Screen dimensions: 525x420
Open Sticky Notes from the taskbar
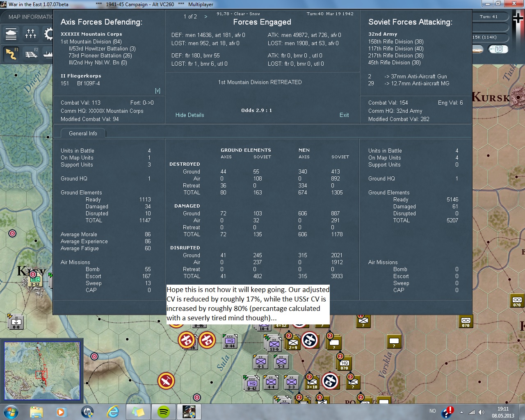point(138,412)
